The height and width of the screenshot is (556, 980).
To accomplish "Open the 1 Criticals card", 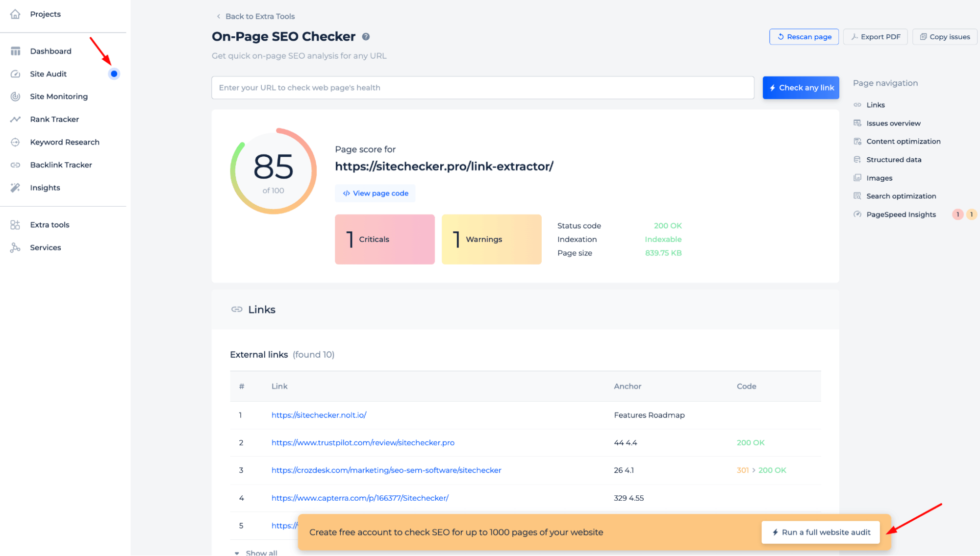I will [385, 239].
